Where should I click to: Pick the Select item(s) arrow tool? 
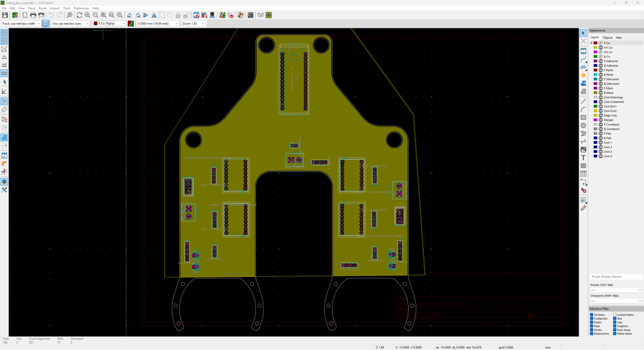pos(583,33)
